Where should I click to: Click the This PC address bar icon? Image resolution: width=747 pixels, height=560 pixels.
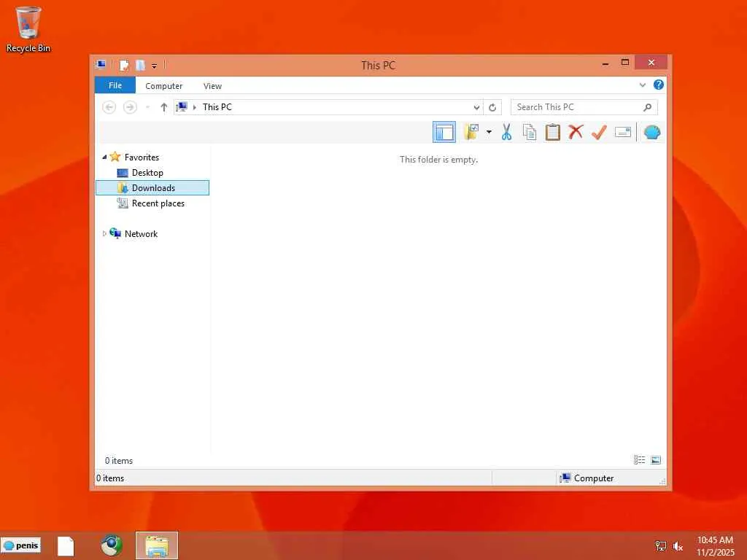182,106
